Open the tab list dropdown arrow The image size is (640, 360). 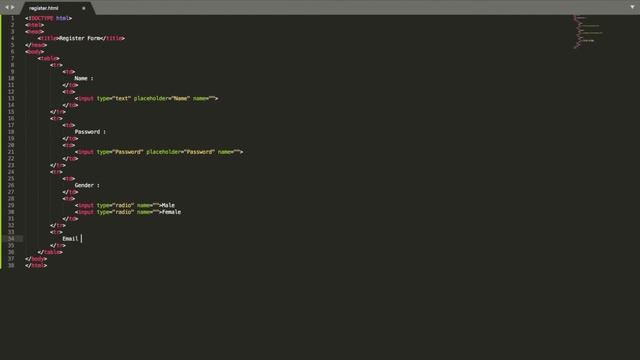[632, 7]
